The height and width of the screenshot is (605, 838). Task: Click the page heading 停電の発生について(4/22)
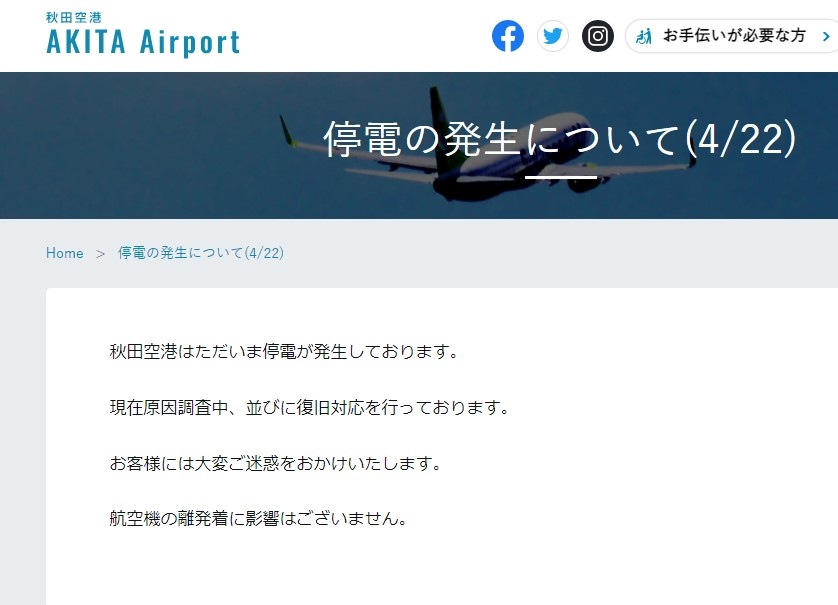560,139
